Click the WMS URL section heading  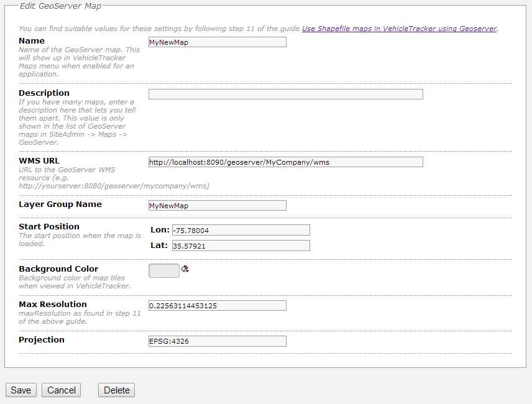39,160
